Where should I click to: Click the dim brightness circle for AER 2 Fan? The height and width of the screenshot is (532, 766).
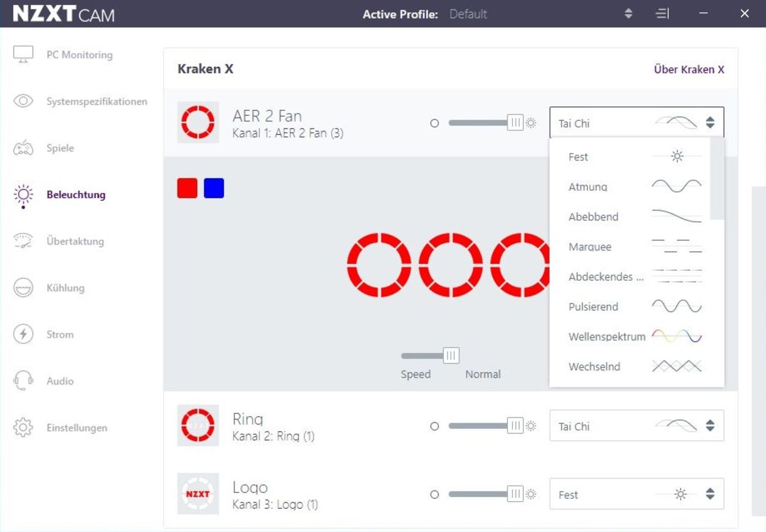tap(434, 123)
